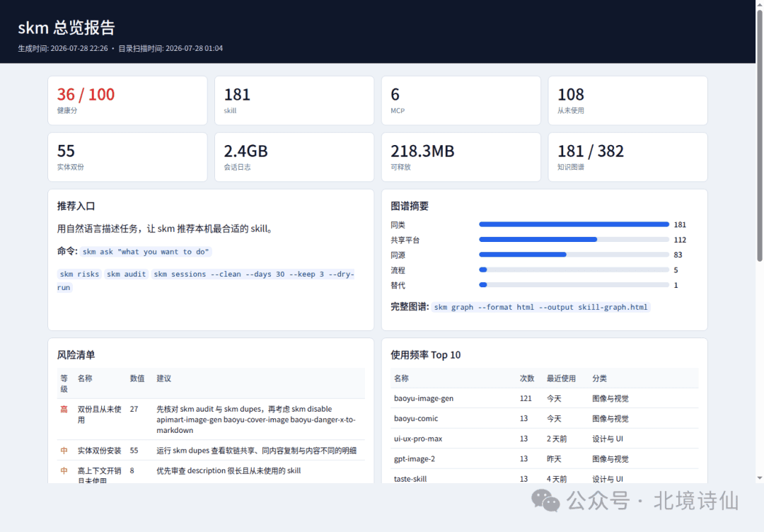This screenshot has height=532, width=764.
Task: Click the 2 天前 cell for ui-ux-pro-max
Action: [557, 439]
